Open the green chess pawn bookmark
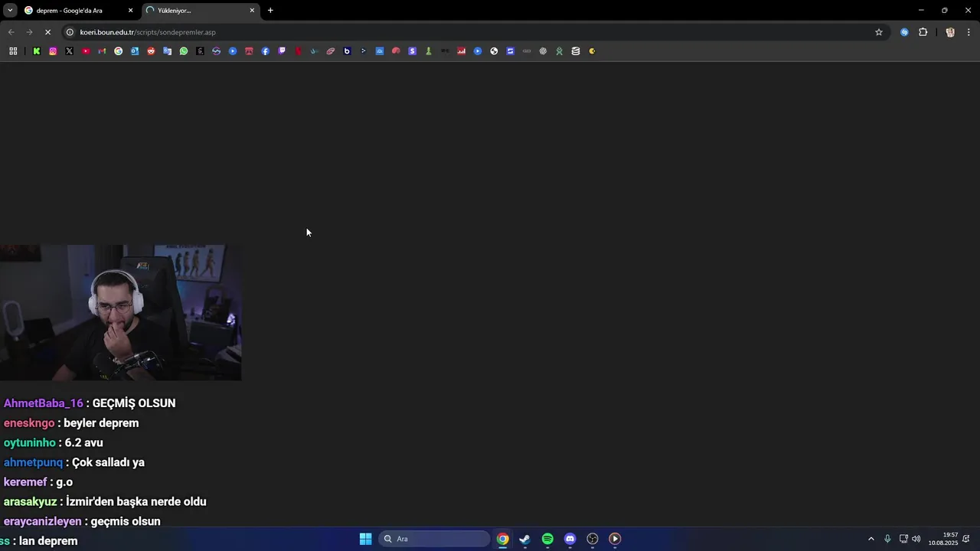Image resolution: width=980 pixels, height=551 pixels. click(429, 51)
